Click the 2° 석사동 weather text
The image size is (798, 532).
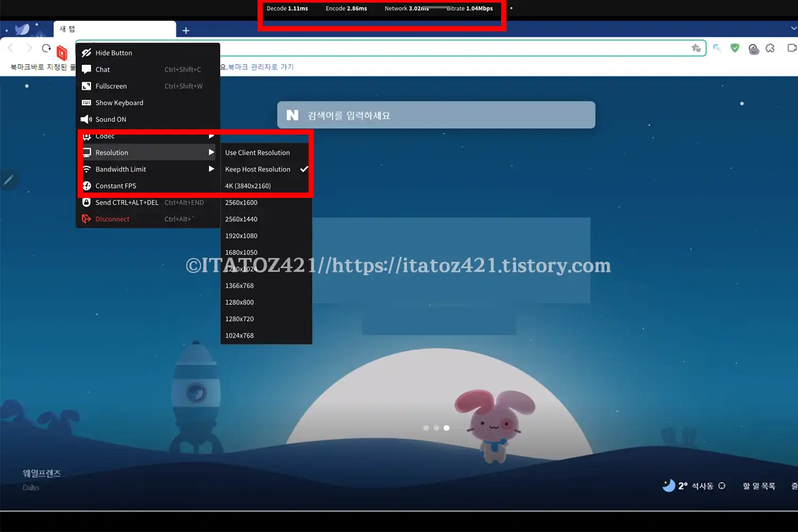695,486
